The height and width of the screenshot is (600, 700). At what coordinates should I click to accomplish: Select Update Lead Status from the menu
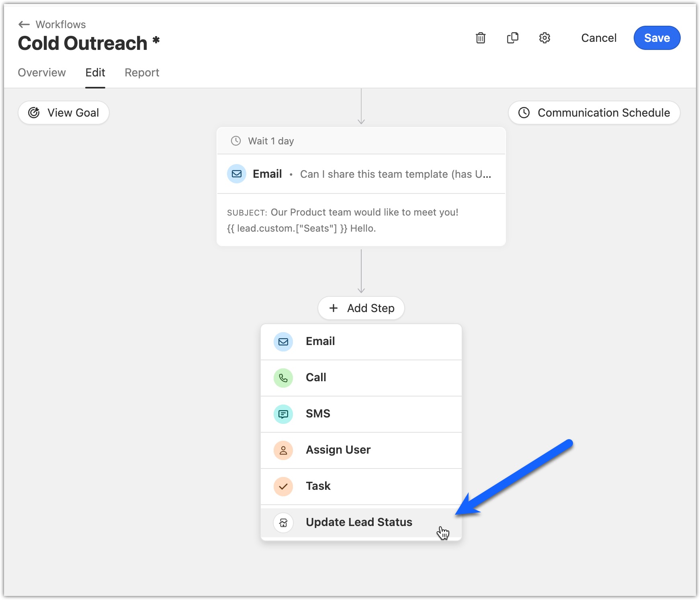[x=359, y=522]
